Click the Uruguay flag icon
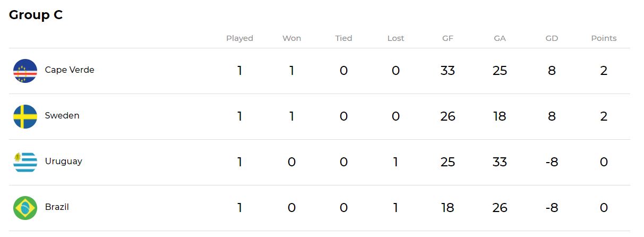 [x=25, y=162]
